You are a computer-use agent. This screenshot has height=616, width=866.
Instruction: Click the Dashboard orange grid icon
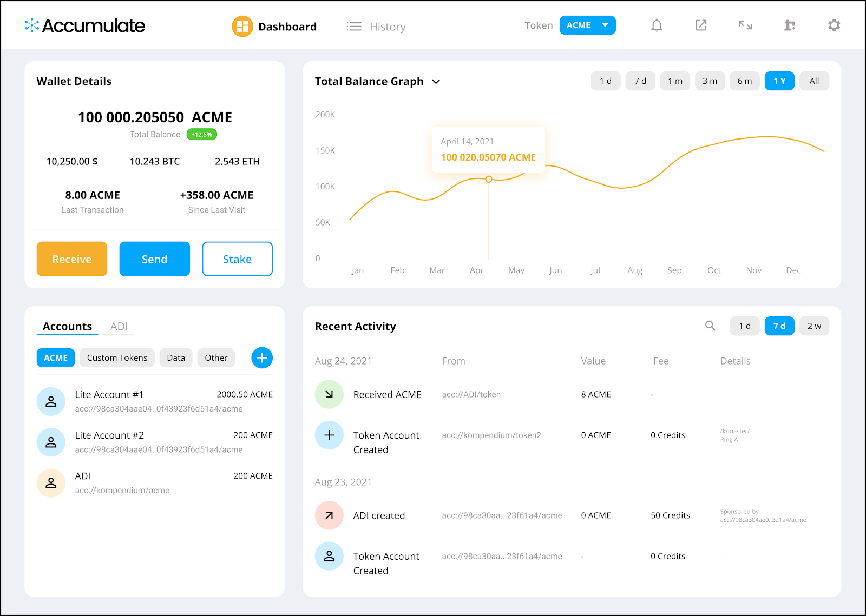[242, 26]
